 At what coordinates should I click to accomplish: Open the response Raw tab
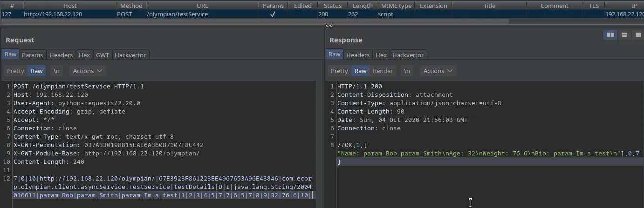click(x=335, y=54)
